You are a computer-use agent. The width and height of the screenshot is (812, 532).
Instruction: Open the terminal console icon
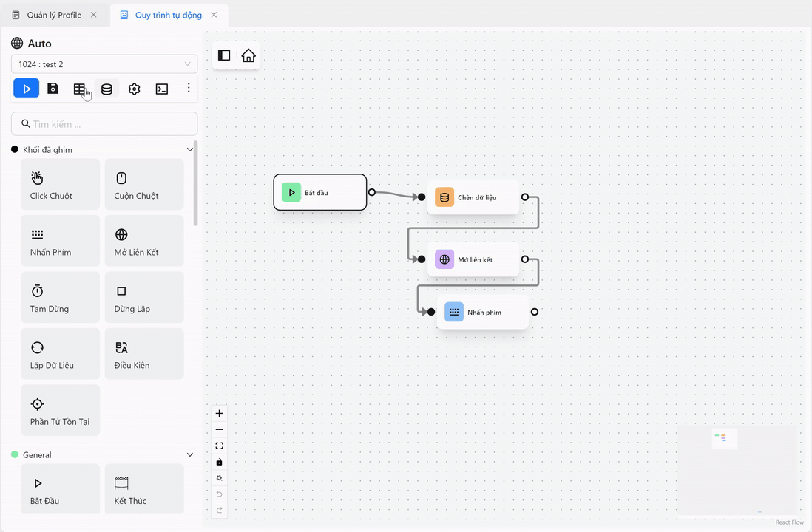(161, 89)
